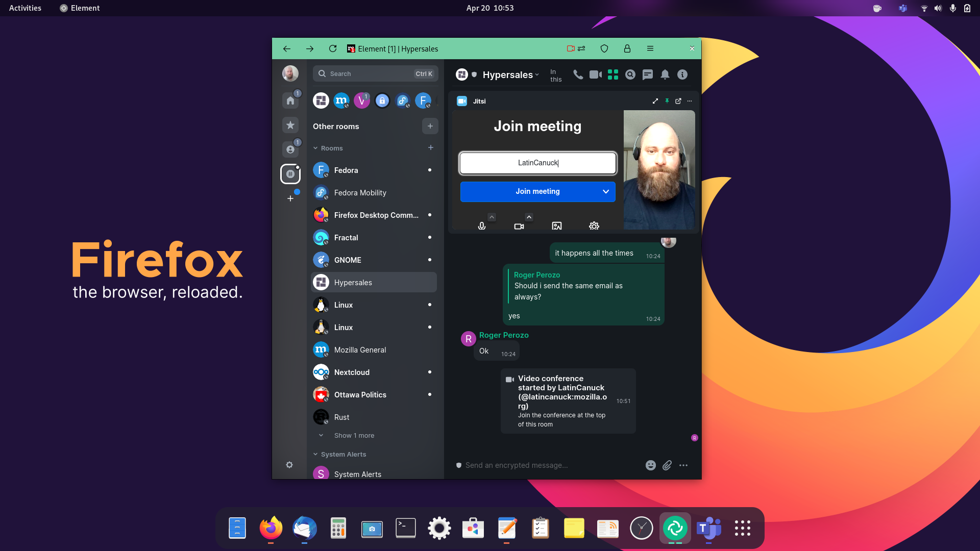Click Roger Perozo sender name
Image resolution: width=980 pixels, height=551 pixels.
click(504, 335)
